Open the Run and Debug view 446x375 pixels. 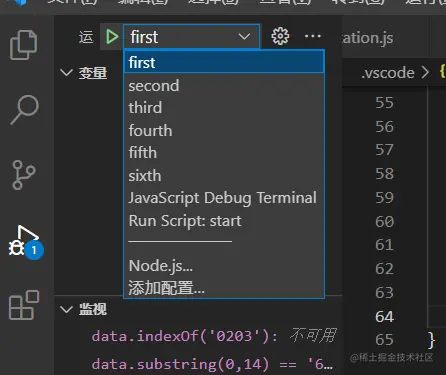pos(23,242)
